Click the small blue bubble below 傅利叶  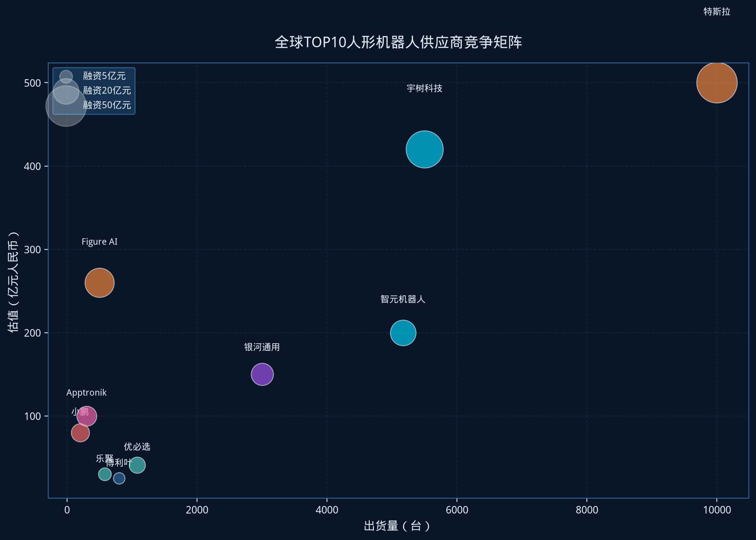point(119,478)
